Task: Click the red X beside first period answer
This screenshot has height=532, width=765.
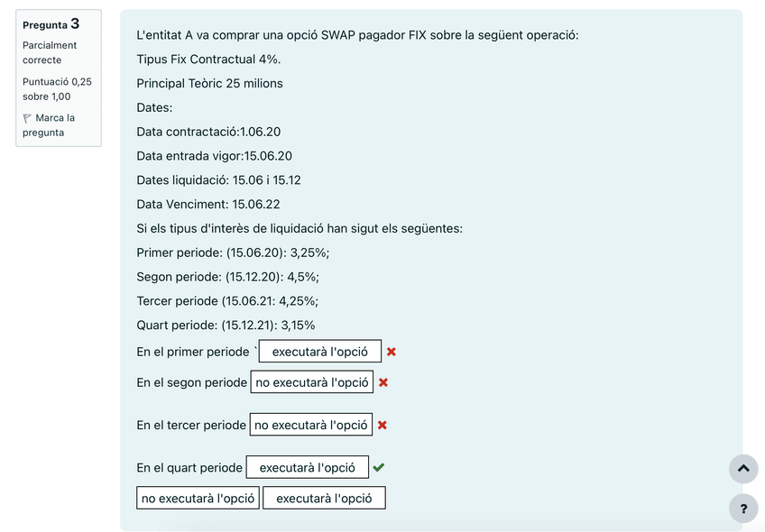Action: (392, 352)
